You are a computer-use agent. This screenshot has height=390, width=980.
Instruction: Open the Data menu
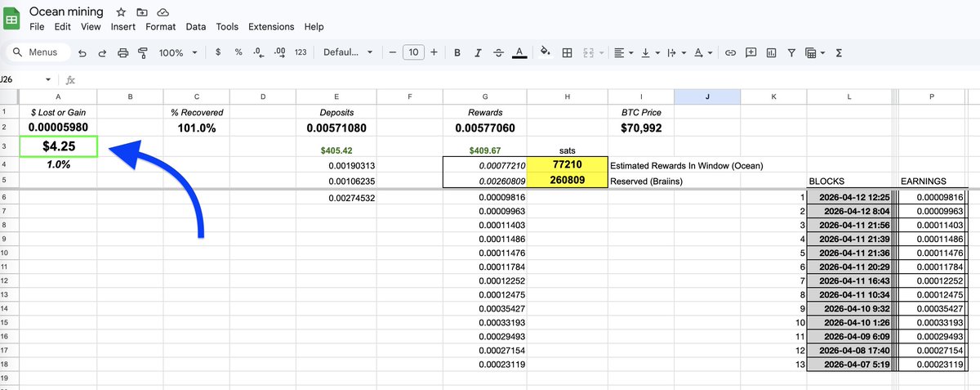pyautogui.click(x=196, y=27)
